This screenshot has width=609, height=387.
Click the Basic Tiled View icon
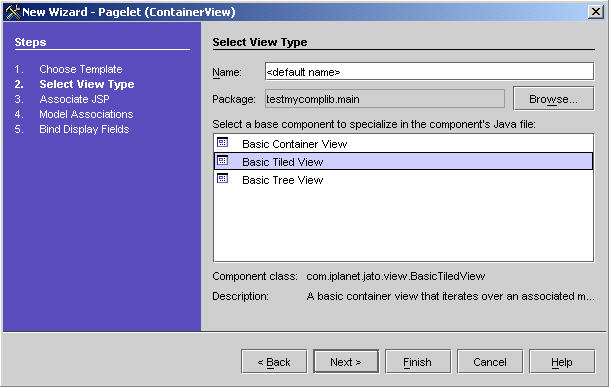(x=223, y=160)
